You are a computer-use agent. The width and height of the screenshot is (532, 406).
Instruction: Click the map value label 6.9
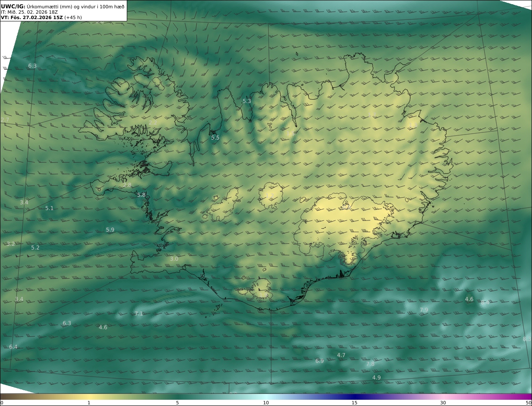320,361
